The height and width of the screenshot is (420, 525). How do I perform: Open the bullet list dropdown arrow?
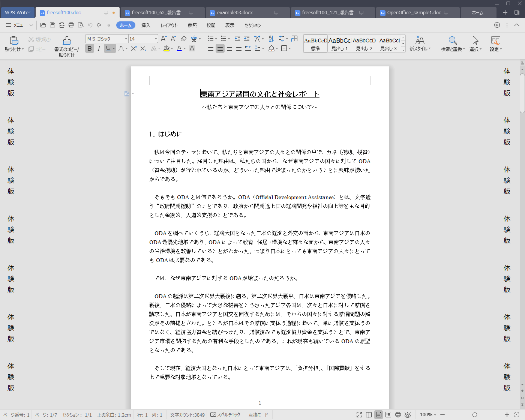click(x=216, y=39)
